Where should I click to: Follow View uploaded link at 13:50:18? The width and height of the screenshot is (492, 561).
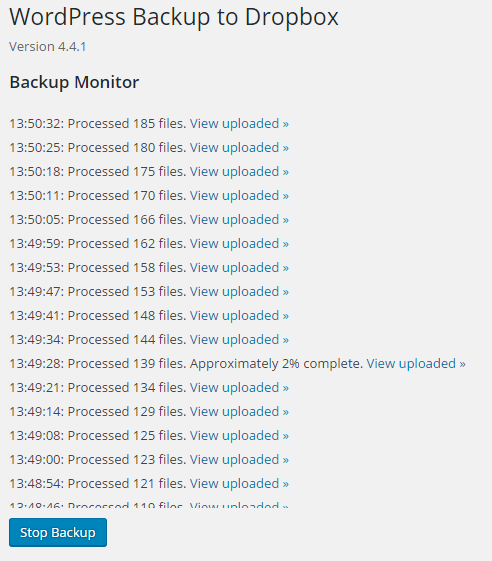(x=239, y=172)
